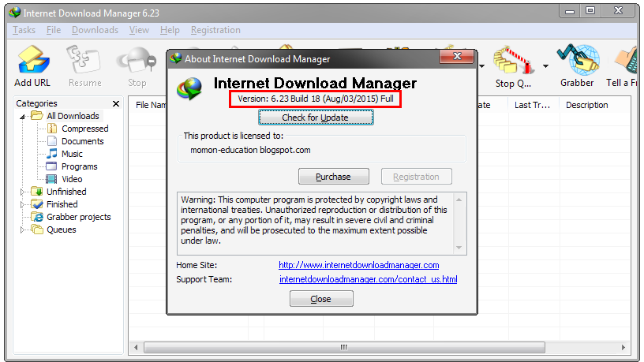Click the Purchase button

coord(334,177)
